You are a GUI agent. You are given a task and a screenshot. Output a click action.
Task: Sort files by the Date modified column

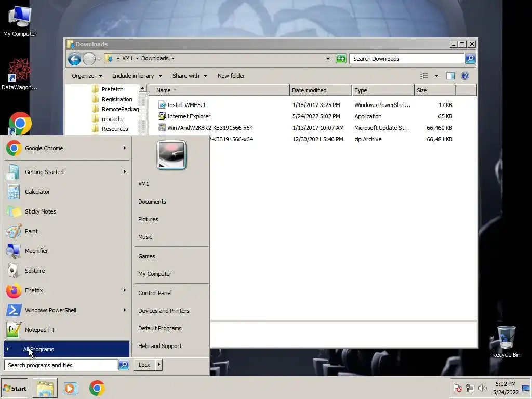point(321,90)
